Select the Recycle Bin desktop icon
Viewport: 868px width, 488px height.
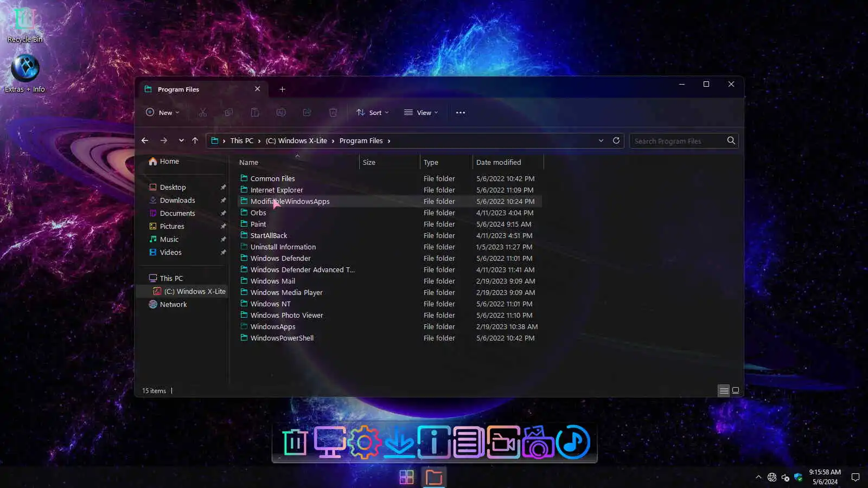click(x=25, y=25)
